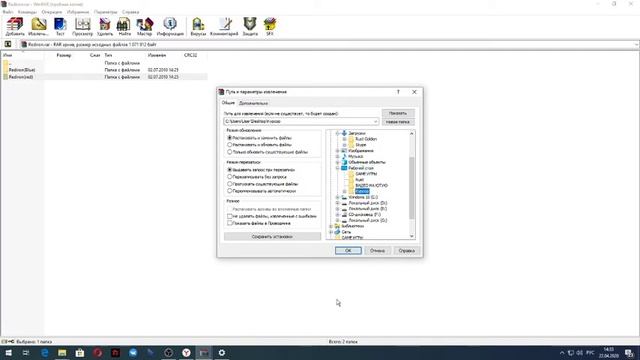Expand the Изображения node in folder tree
Image resolution: width=640 pixels, height=360 pixels.
[338, 151]
